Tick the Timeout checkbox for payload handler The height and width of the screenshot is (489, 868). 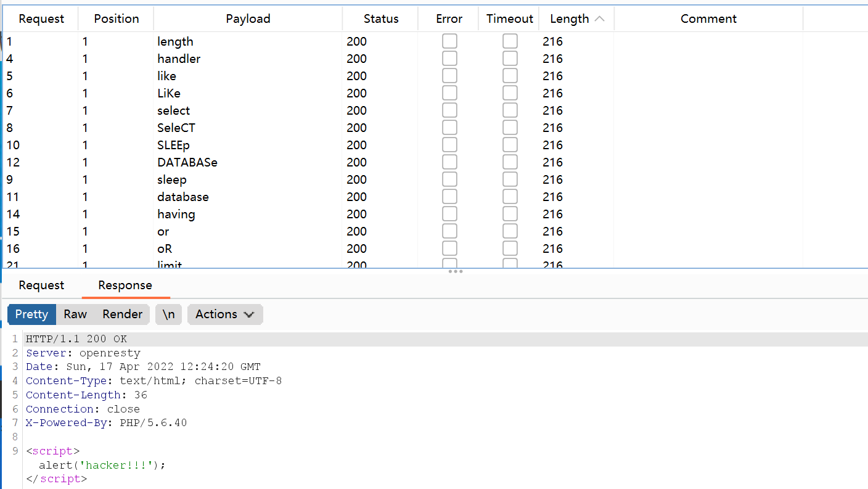(x=510, y=59)
